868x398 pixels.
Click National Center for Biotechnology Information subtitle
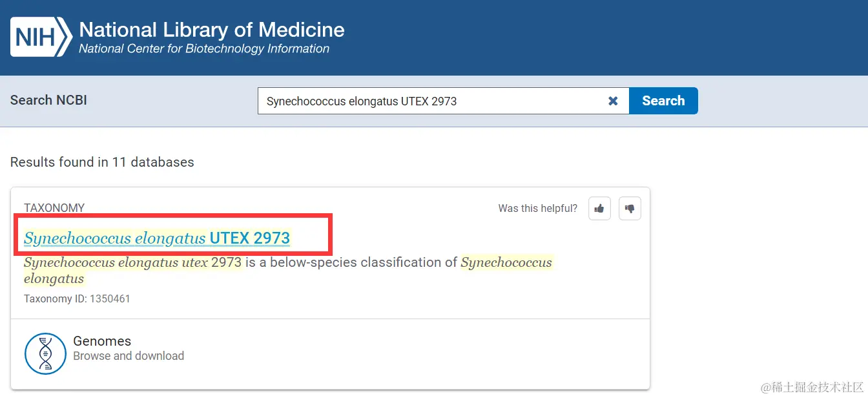click(x=204, y=49)
